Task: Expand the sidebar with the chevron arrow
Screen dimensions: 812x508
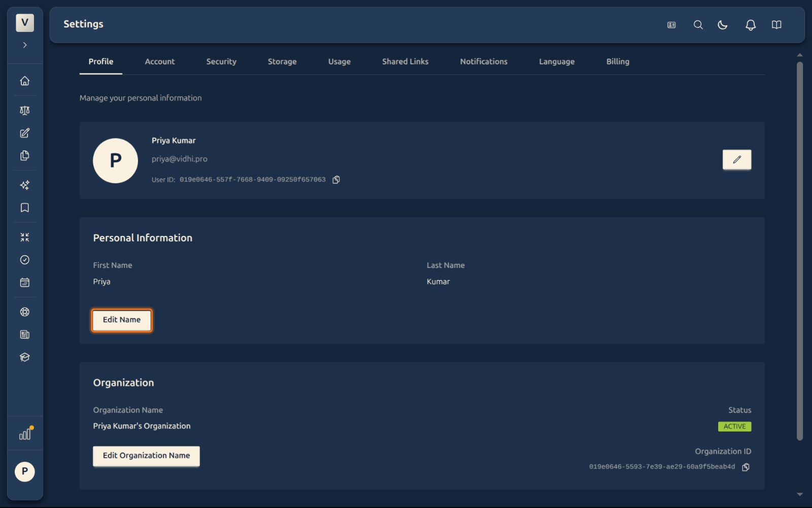Action: pos(24,45)
